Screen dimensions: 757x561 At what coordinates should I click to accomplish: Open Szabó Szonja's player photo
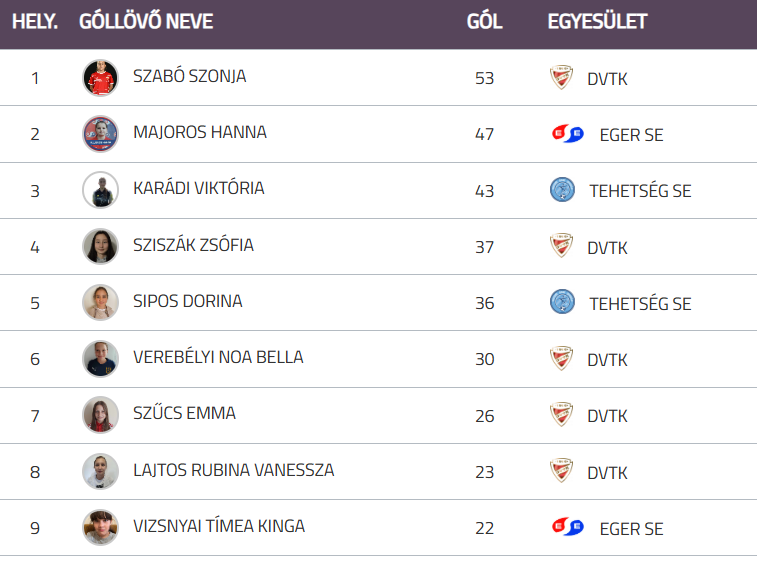pos(100,78)
